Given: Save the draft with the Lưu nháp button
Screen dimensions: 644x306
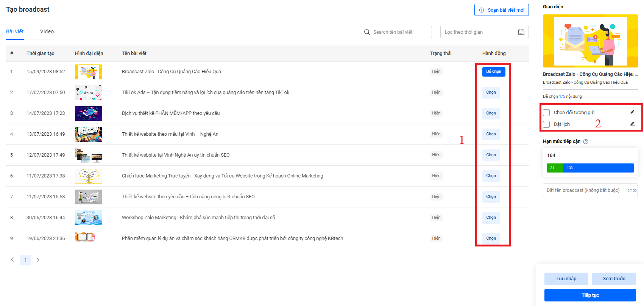Looking at the screenshot, I should [566, 279].
